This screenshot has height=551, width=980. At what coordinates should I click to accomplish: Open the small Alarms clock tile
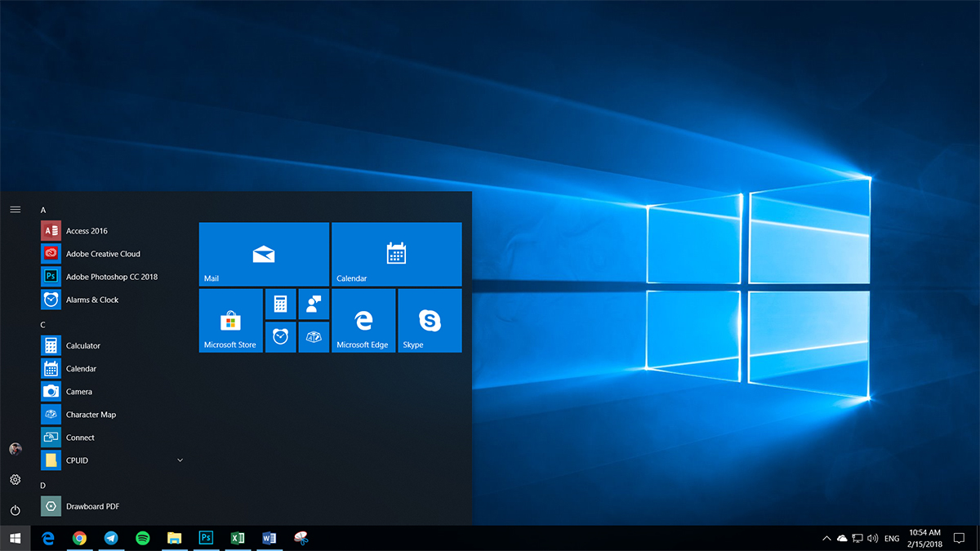point(280,336)
